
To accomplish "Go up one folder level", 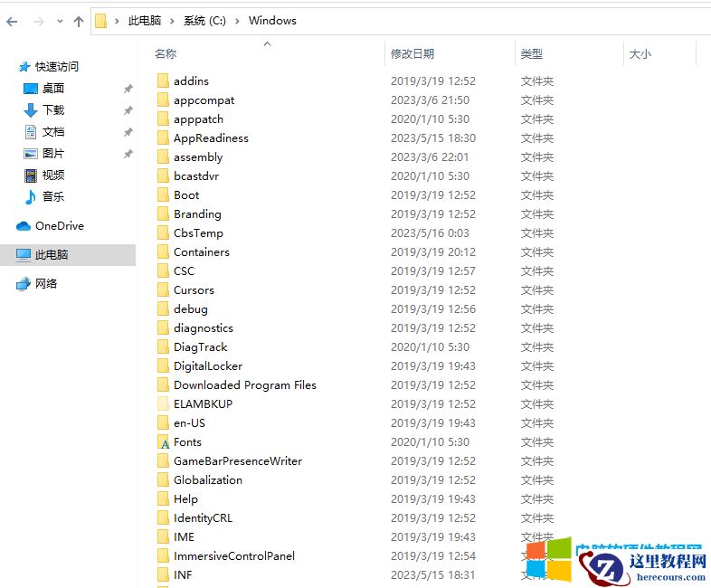I will (x=79, y=22).
